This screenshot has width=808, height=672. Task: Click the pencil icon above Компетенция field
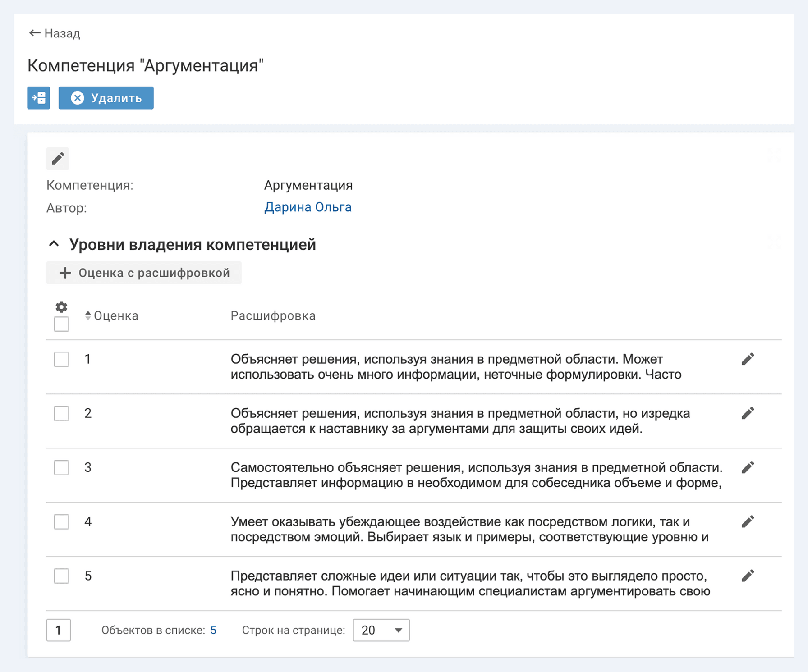[58, 159]
